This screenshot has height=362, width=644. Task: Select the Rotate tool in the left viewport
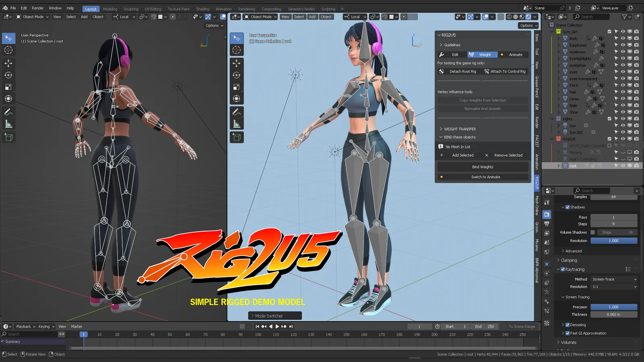9,75
